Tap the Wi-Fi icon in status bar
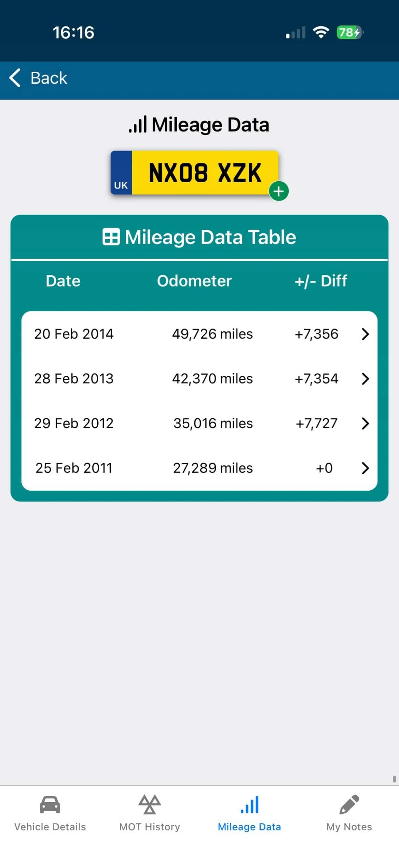399x868 pixels. point(321,32)
